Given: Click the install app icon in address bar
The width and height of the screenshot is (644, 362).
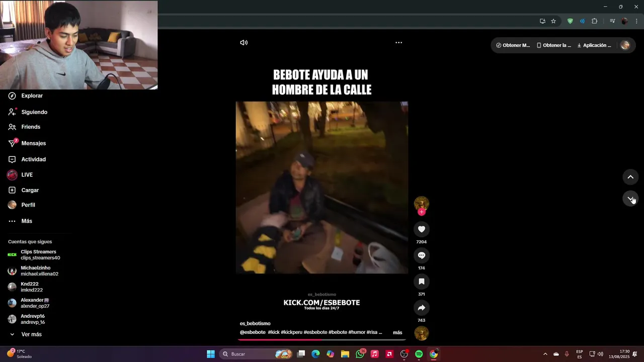Looking at the screenshot, I should pos(542,21).
